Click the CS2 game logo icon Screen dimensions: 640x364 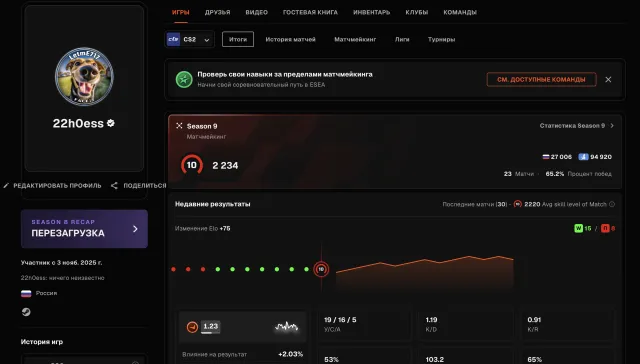(x=173, y=40)
